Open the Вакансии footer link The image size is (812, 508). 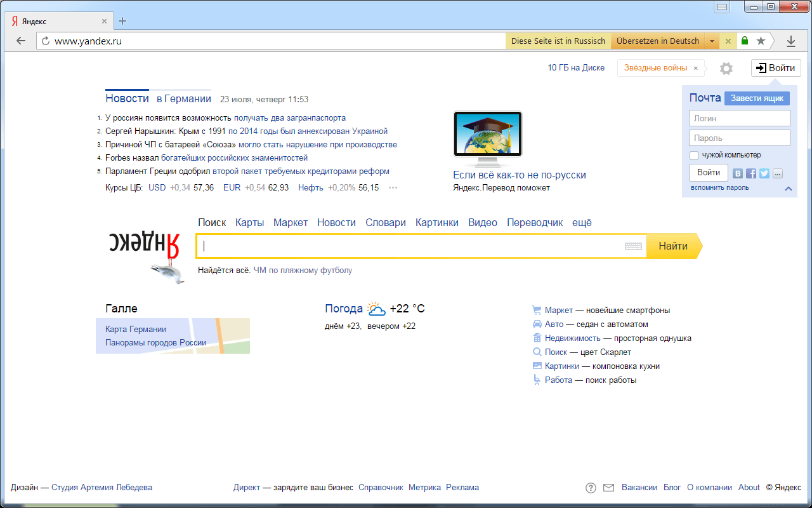639,488
